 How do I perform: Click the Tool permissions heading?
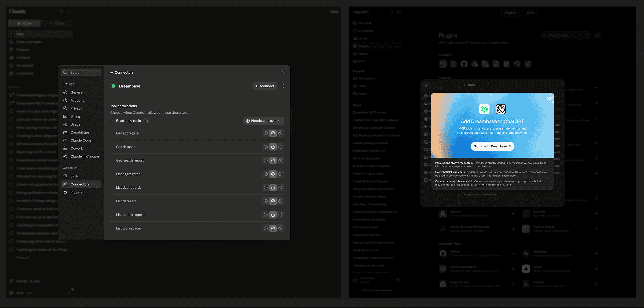[x=123, y=106]
